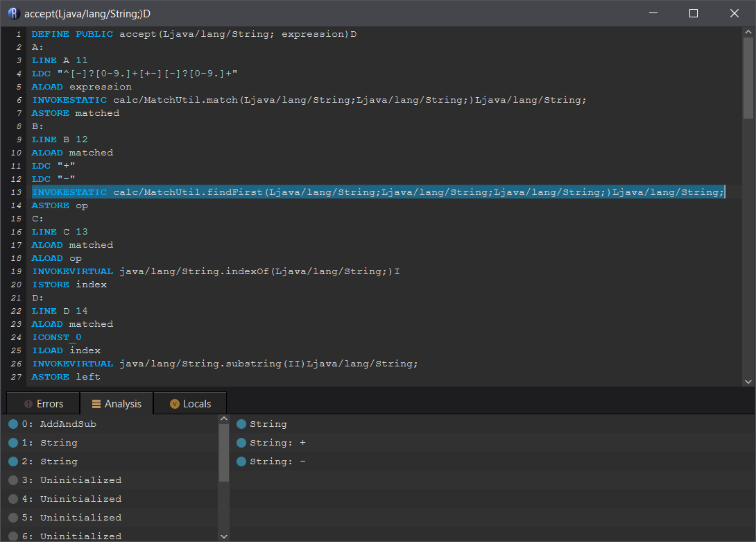Place cursor on LDC regex pattern line

(135, 74)
